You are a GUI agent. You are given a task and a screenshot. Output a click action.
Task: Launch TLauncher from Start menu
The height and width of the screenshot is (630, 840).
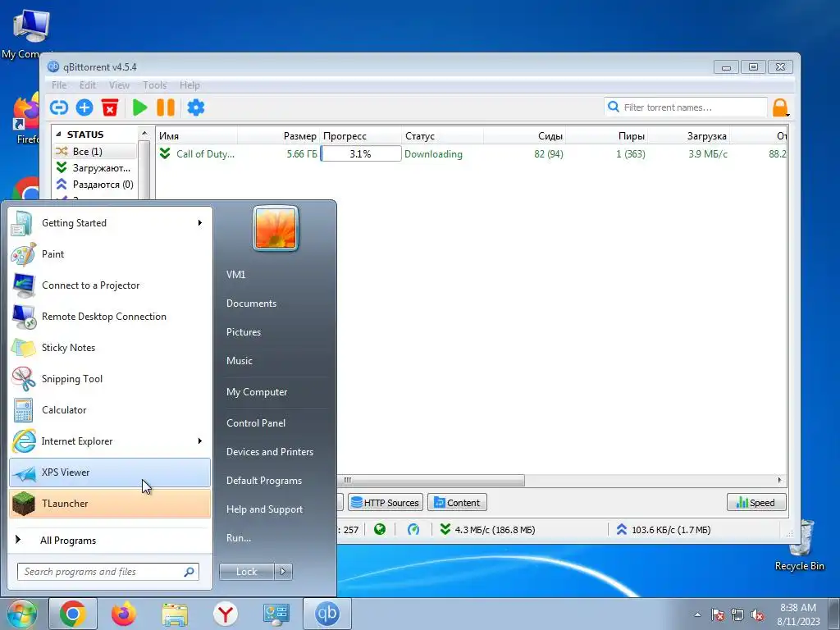(x=111, y=504)
